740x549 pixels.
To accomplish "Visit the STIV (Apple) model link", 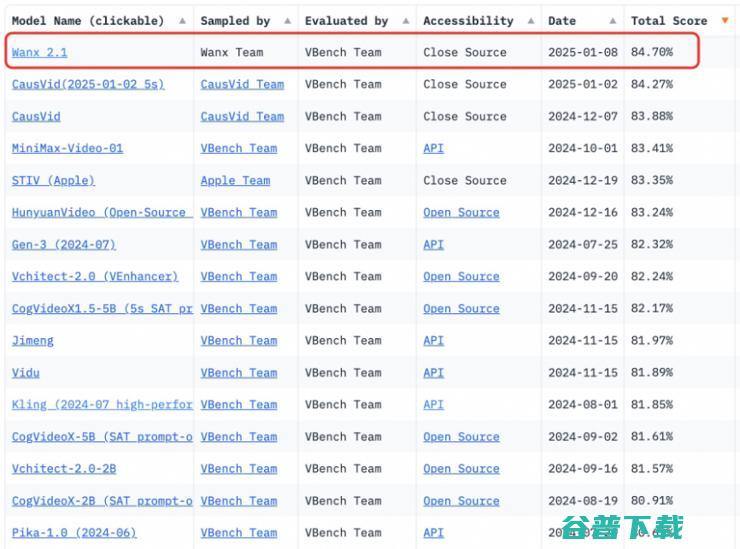I will click(53, 180).
